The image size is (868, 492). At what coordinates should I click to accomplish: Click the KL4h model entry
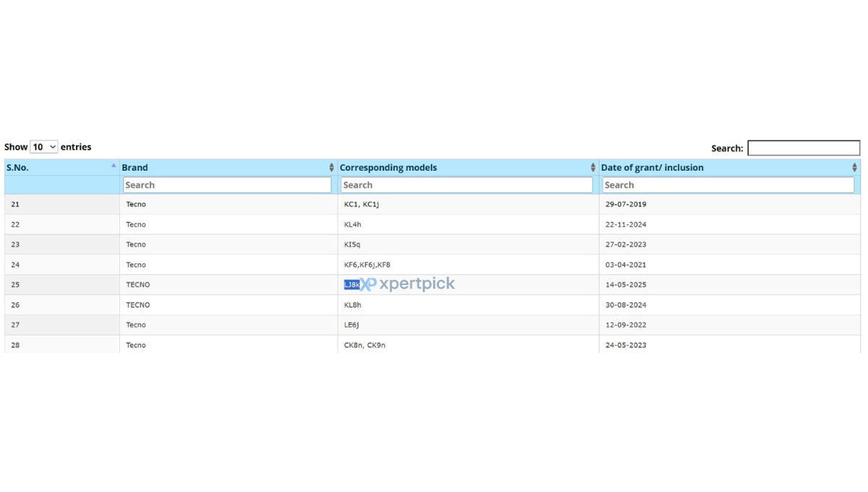[x=352, y=225]
